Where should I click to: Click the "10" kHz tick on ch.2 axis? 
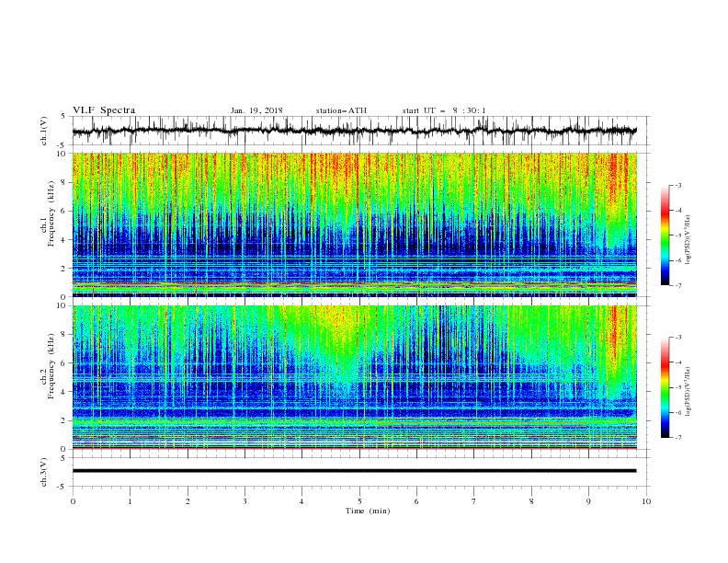(x=61, y=305)
